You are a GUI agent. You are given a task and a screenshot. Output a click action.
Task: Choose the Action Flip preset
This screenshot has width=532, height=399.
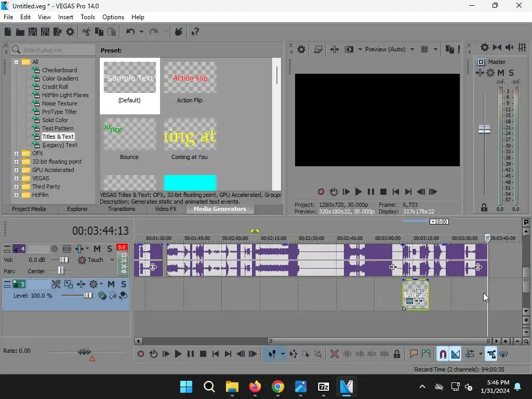point(190,83)
